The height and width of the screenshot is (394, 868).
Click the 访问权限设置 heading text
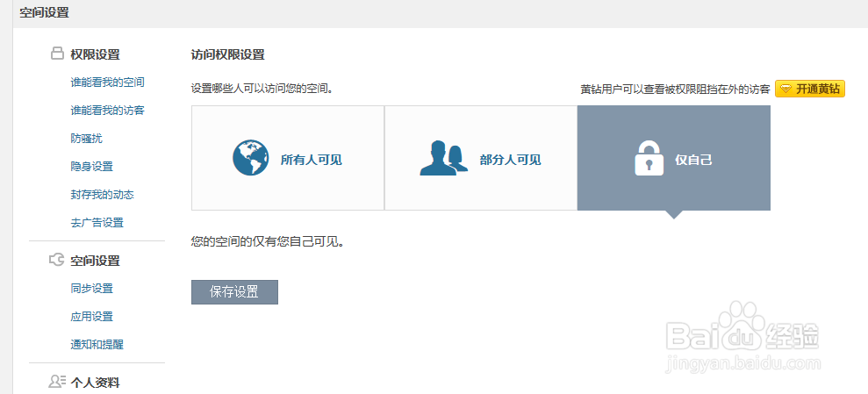click(x=227, y=54)
